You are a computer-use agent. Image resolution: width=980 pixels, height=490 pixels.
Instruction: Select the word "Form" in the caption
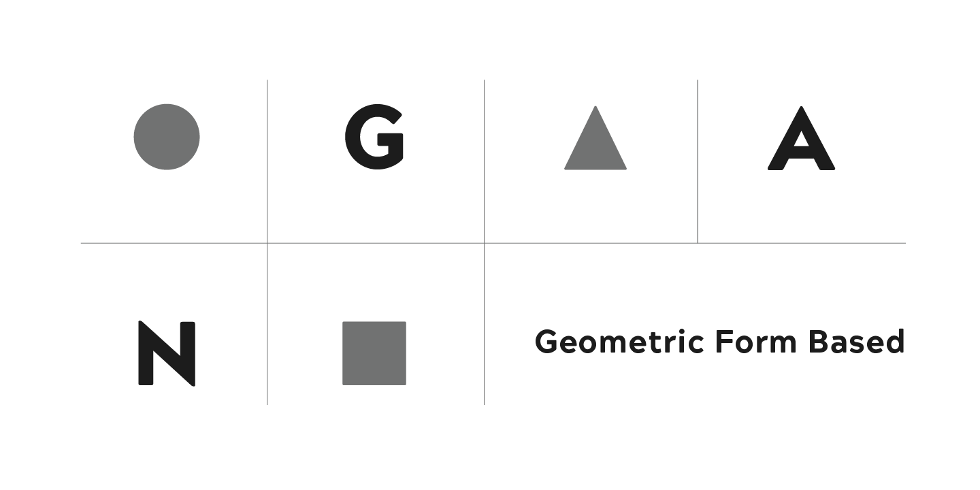tap(755, 342)
